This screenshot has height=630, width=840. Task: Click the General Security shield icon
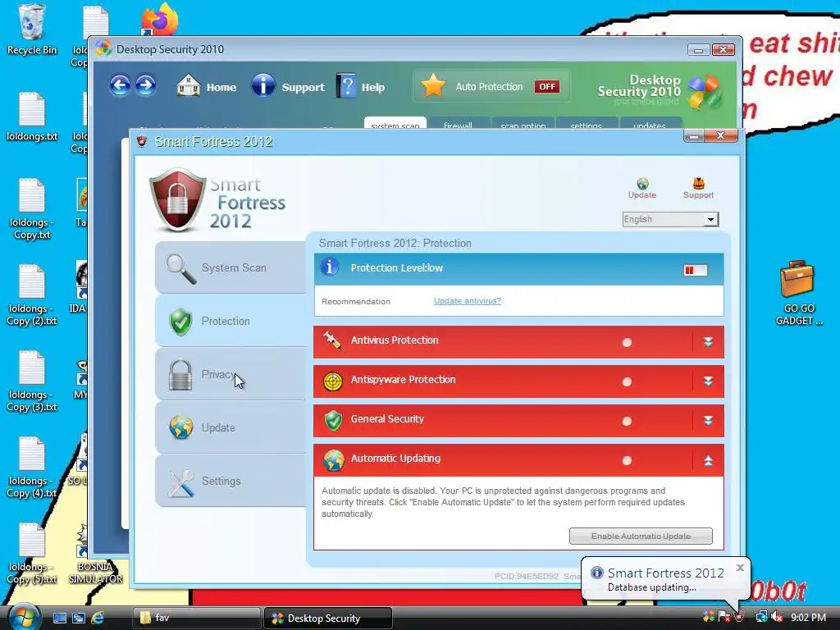333,421
